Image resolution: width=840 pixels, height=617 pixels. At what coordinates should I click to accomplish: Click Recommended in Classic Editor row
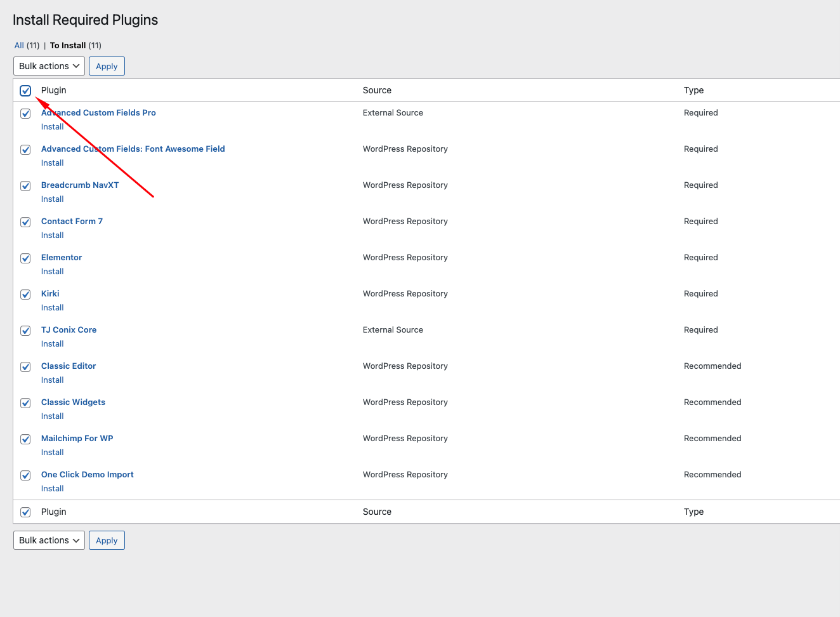(x=712, y=366)
